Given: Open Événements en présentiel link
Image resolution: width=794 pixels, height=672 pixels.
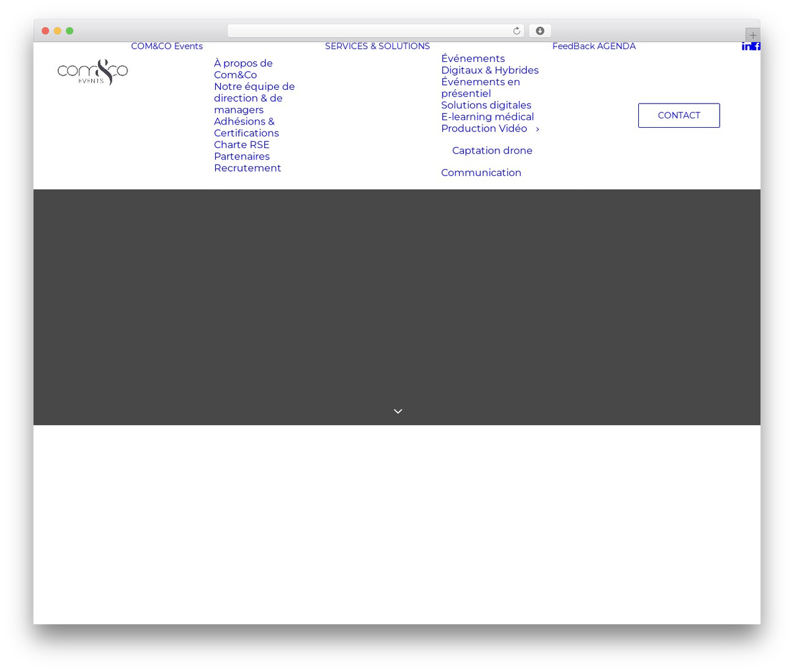Looking at the screenshot, I should pos(481,87).
